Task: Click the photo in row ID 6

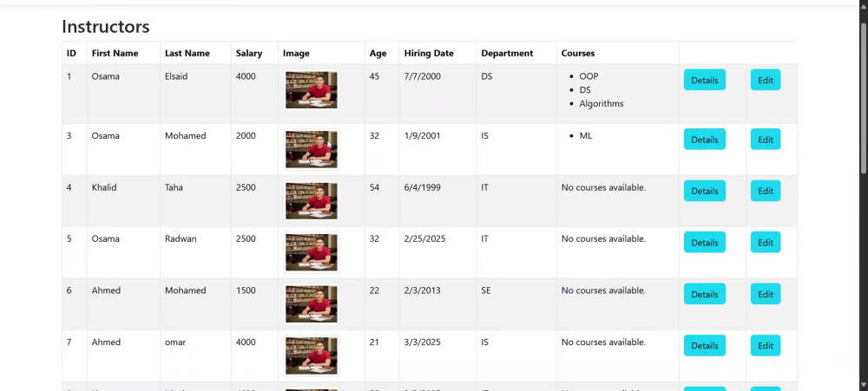Action: pos(311,303)
